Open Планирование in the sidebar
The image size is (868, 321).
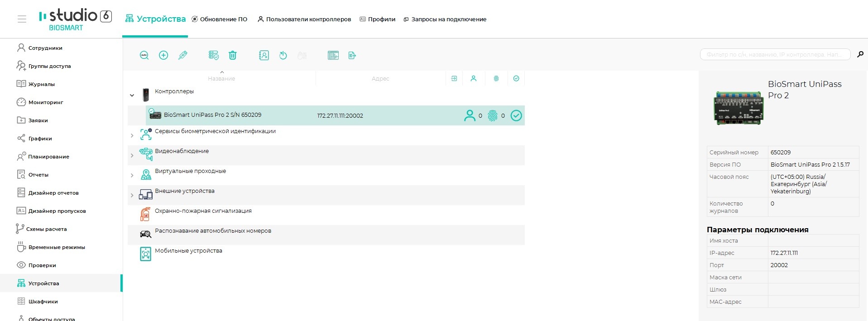[x=61, y=156]
